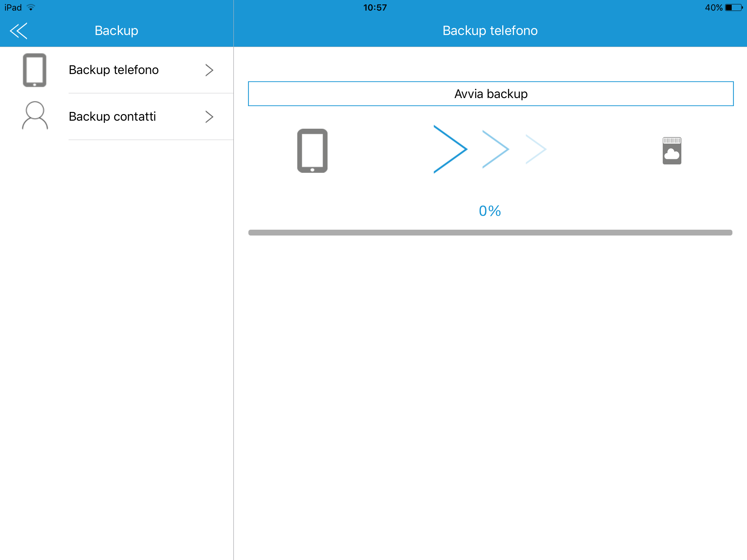Screen dimensions: 747x560
Task: Click the person icon beside Backup contatti
Action: point(35,116)
